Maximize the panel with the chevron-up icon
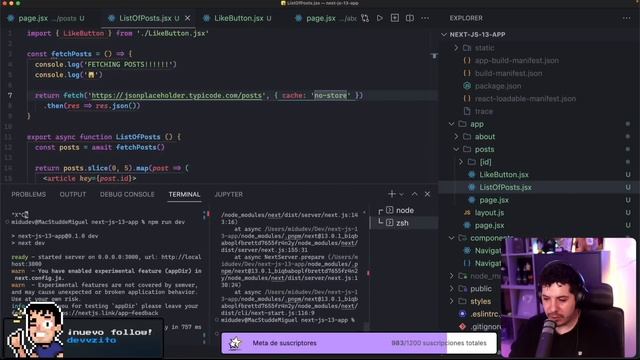The height and width of the screenshot is (360, 640). point(414,194)
